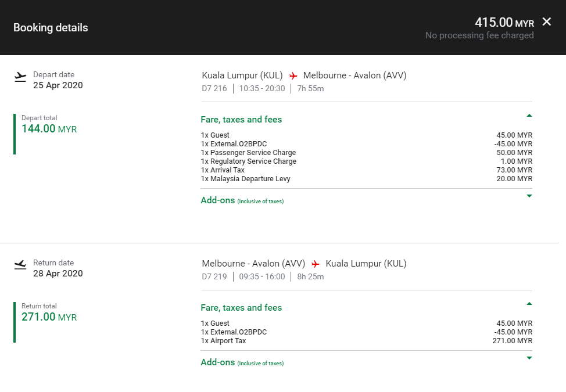Viewport: 566px width, 392px height.
Task: Collapse depart flight fare breakdown arrow
Action: [x=529, y=116]
